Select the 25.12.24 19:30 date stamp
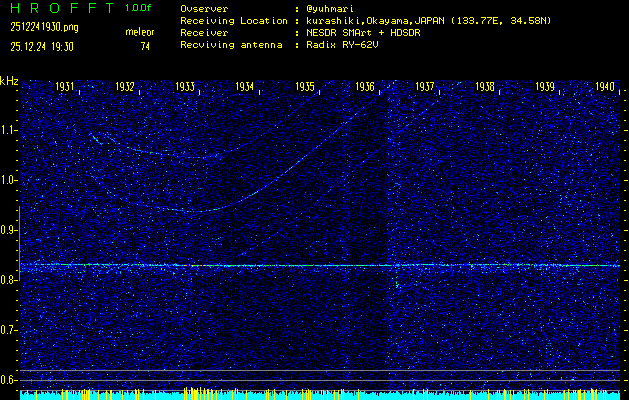Image resolution: width=629 pixels, height=400 pixels. [40, 46]
